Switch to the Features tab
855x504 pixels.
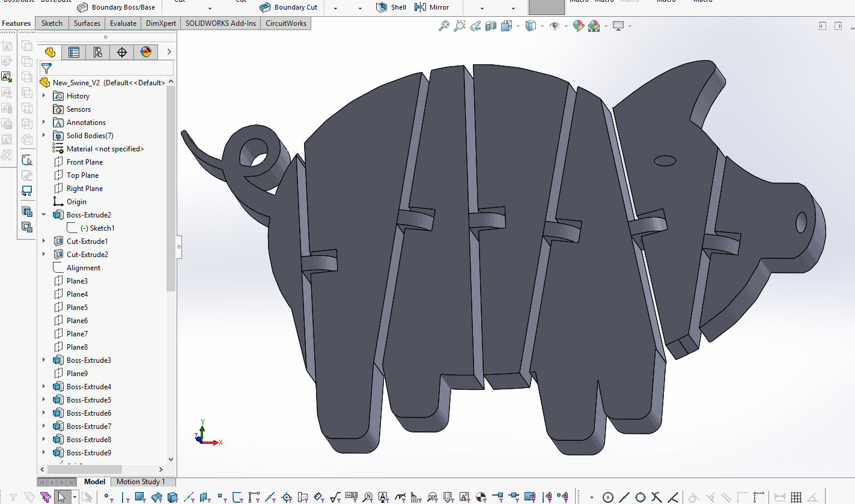coord(17,23)
